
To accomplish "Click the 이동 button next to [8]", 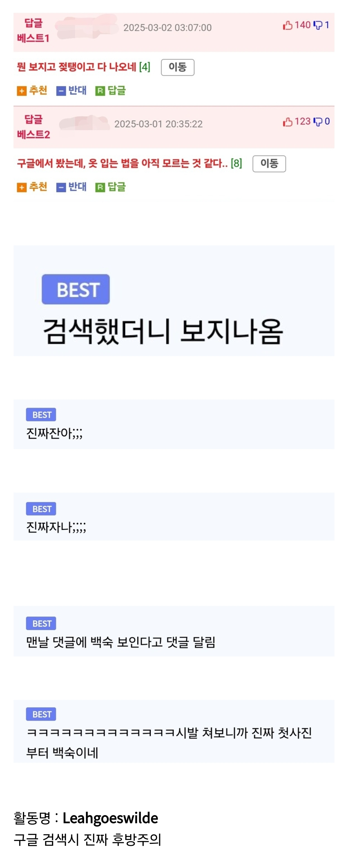I will click(x=269, y=164).
